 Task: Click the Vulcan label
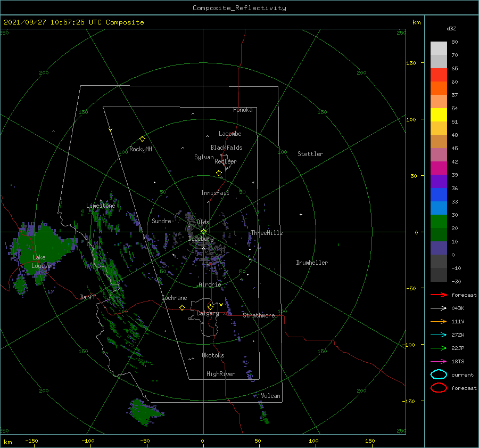click(x=270, y=396)
